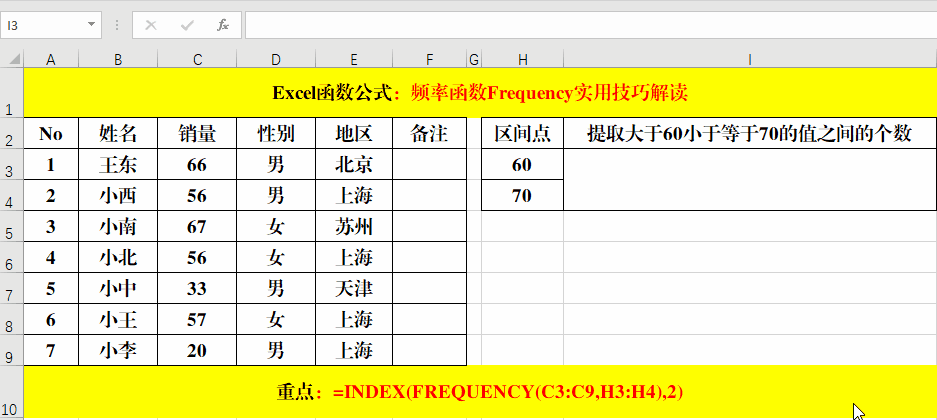Click the '北京' region cell
The image size is (937, 420).
(354, 164)
